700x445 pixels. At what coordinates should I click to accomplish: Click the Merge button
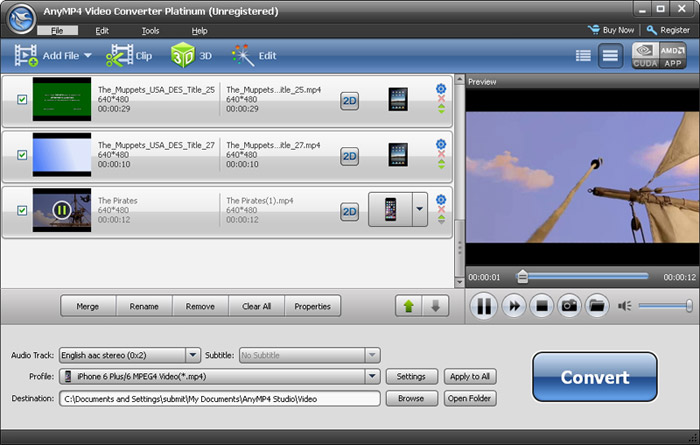click(x=88, y=306)
